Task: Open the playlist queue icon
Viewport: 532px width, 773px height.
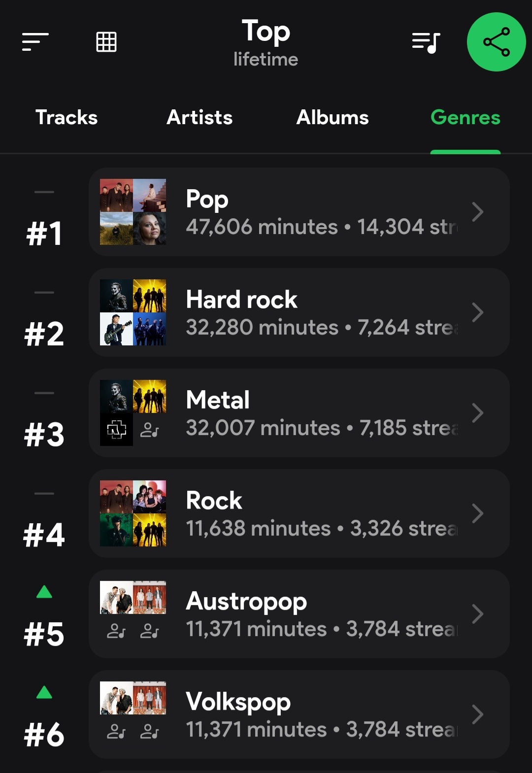Action: 426,42
